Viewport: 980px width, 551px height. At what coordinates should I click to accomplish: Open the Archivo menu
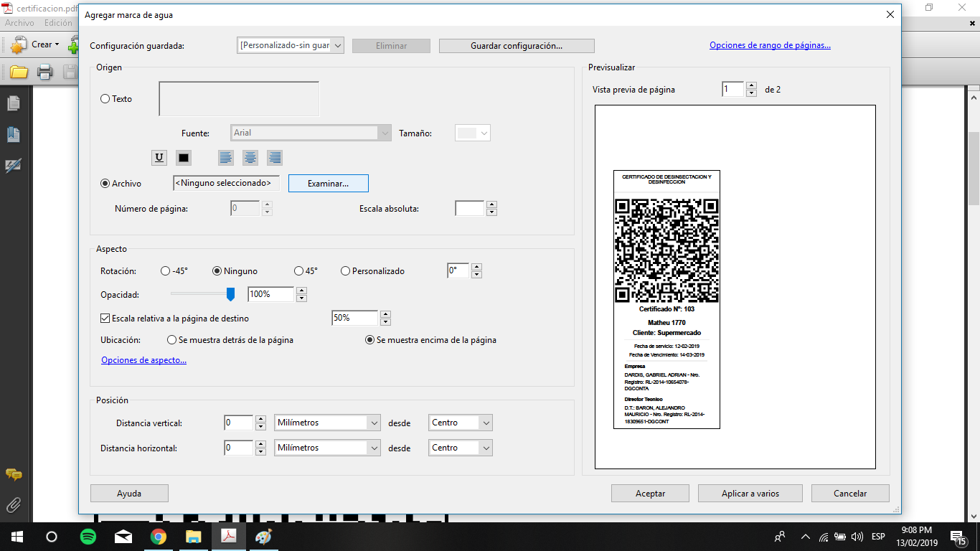coord(19,23)
